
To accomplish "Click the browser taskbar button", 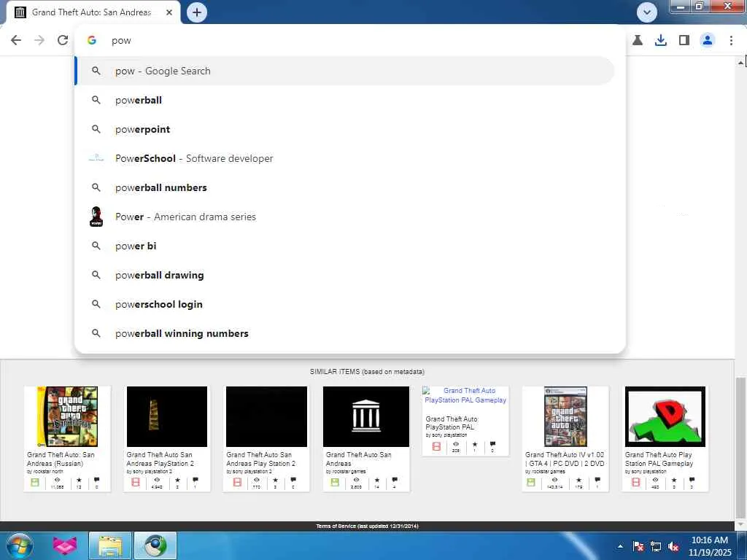I will [155, 546].
